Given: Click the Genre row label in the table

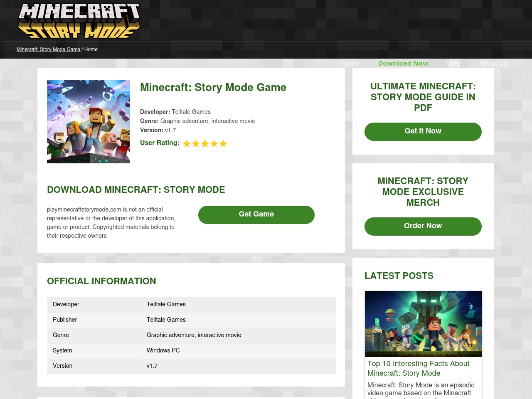Looking at the screenshot, I should (x=61, y=335).
